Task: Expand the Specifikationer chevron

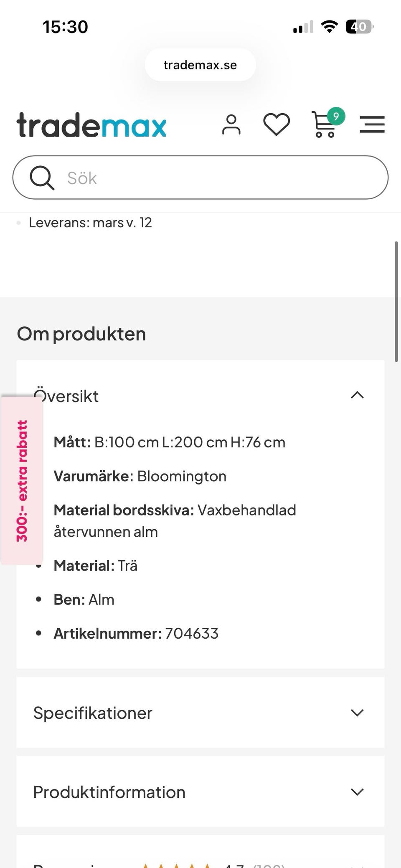Action: 357,713
